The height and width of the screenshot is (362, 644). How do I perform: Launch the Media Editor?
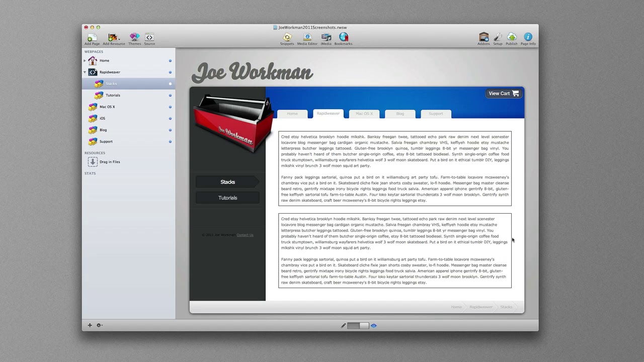[307, 39]
